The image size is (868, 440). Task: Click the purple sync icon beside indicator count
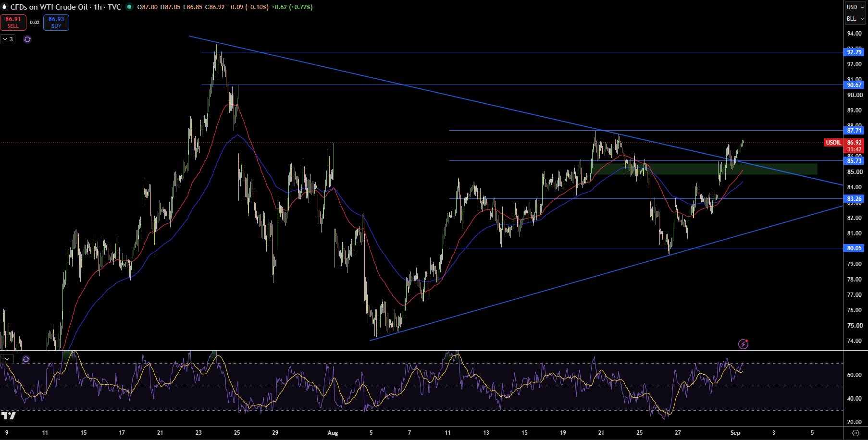click(x=27, y=39)
